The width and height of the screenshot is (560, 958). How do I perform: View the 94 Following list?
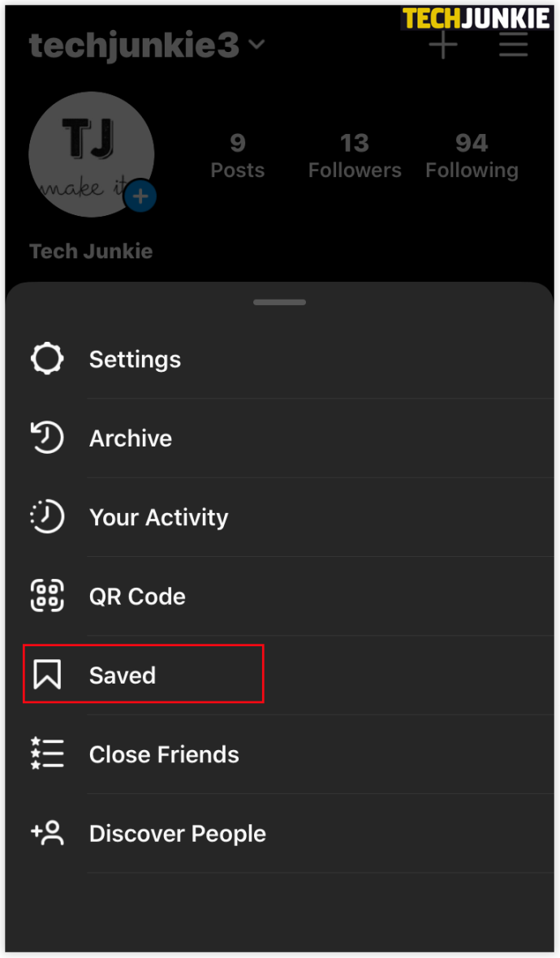472,157
